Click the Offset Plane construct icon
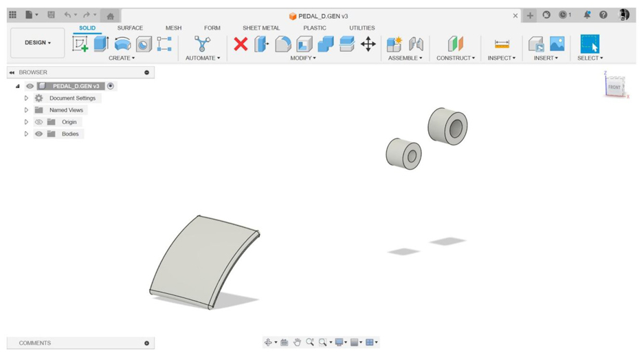 click(x=455, y=44)
